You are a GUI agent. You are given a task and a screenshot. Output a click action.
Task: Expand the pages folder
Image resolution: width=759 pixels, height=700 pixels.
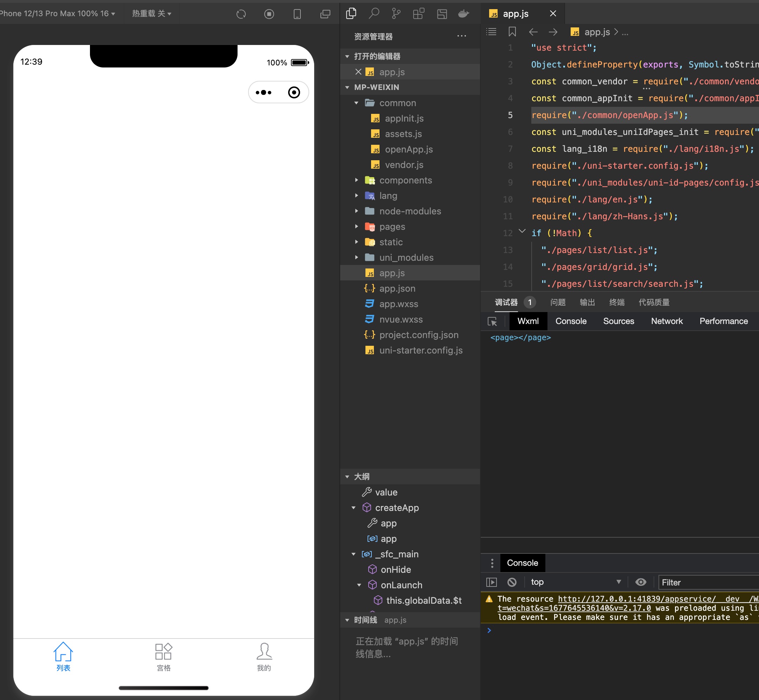point(356,227)
